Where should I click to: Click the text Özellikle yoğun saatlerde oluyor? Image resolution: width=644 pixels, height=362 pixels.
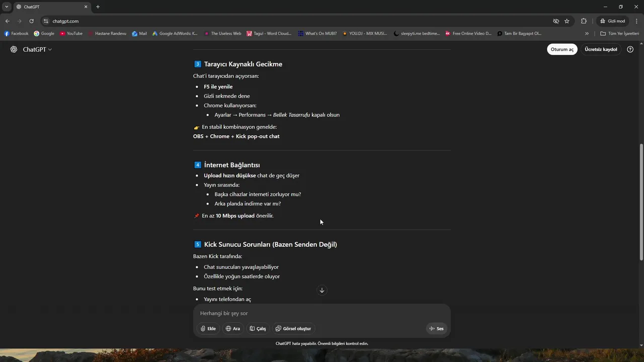(x=242, y=277)
